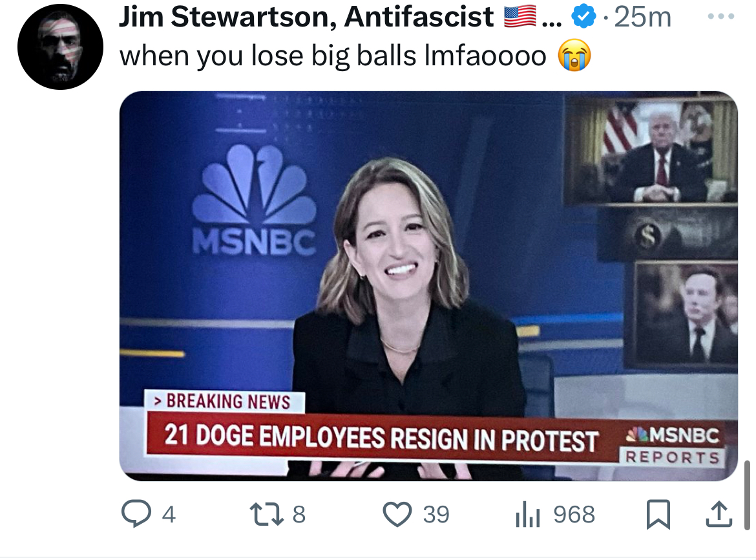Viewport: 756px width, 560px height.
Task: Open Jim Stewartson's profile avatar
Action: 60,47
